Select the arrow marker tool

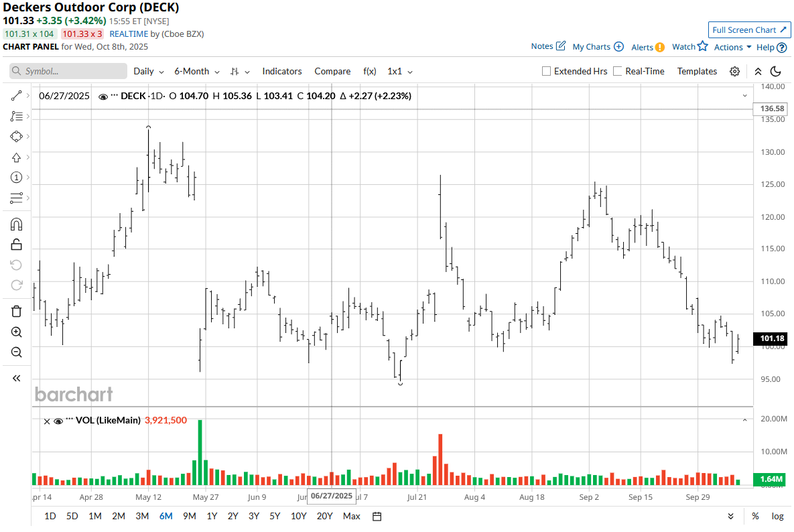click(x=16, y=157)
